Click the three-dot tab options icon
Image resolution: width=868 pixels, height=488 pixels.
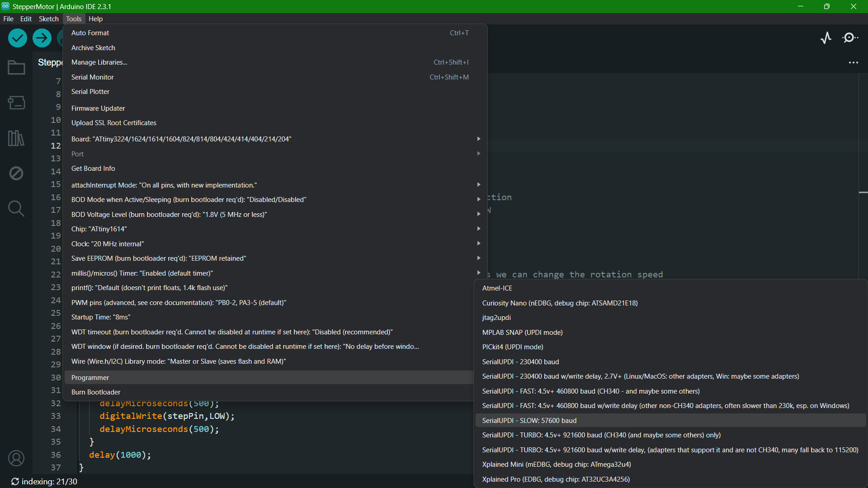854,63
